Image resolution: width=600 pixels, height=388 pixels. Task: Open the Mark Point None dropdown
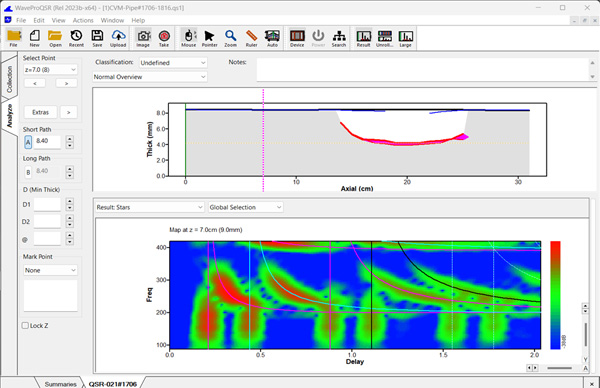[50, 270]
